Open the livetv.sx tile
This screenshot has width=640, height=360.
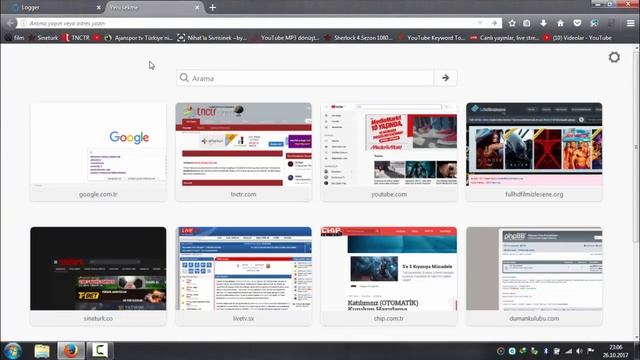pyautogui.click(x=244, y=276)
